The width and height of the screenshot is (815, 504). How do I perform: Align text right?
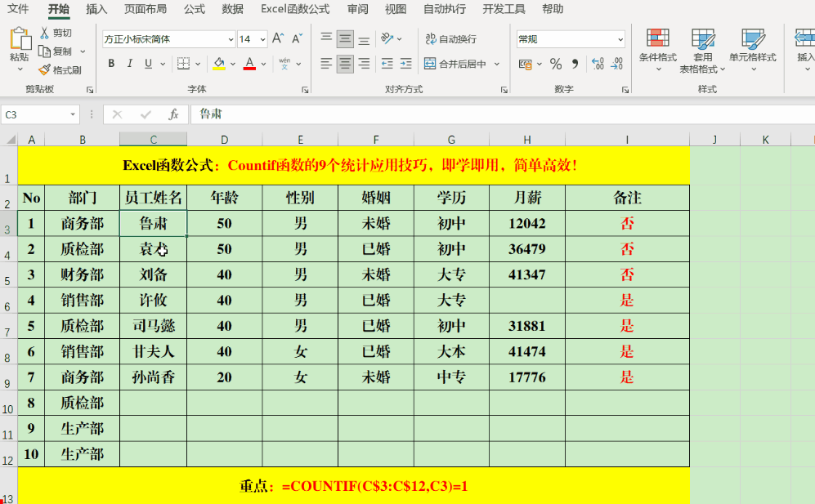(364, 64)
